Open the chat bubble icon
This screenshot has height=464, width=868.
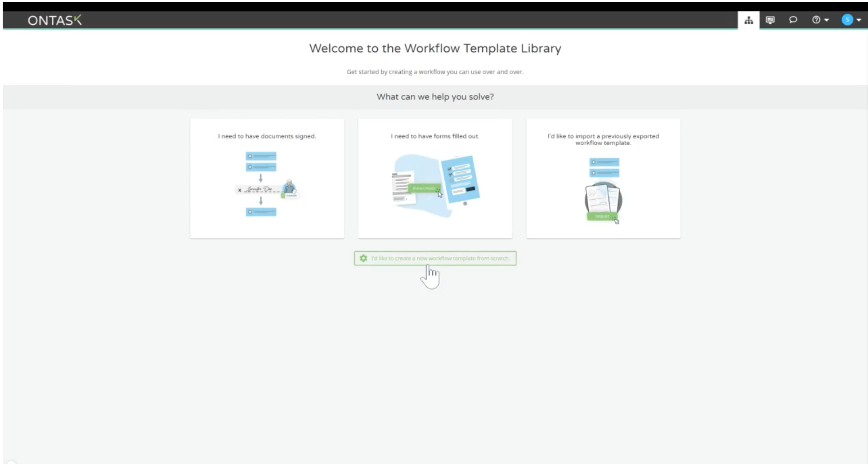(x=793, y=20)
